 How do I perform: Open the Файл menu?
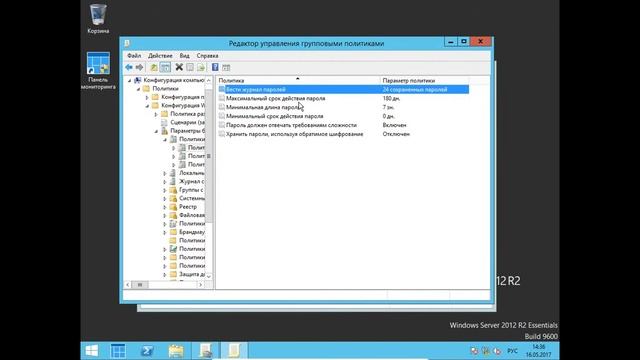pos(134,56)
